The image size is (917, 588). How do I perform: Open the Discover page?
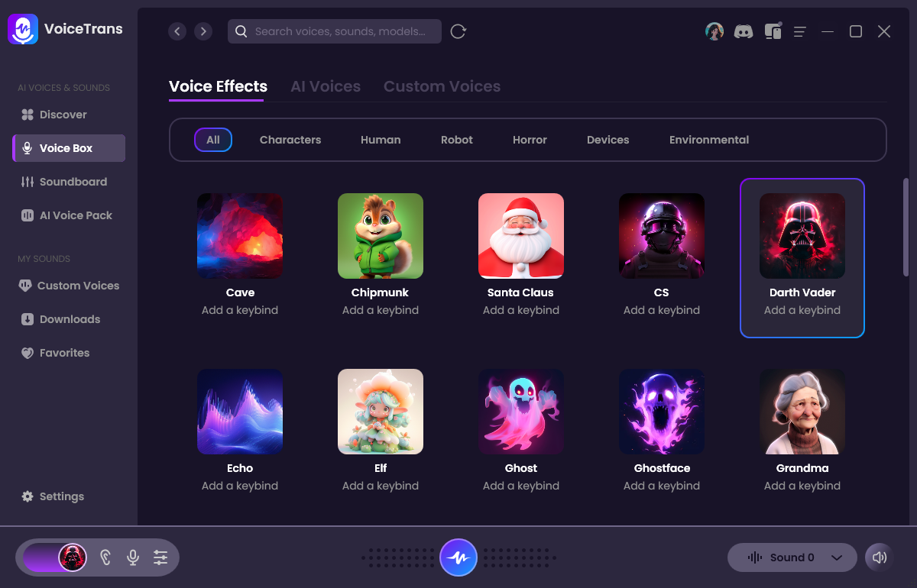click(63, 114)
